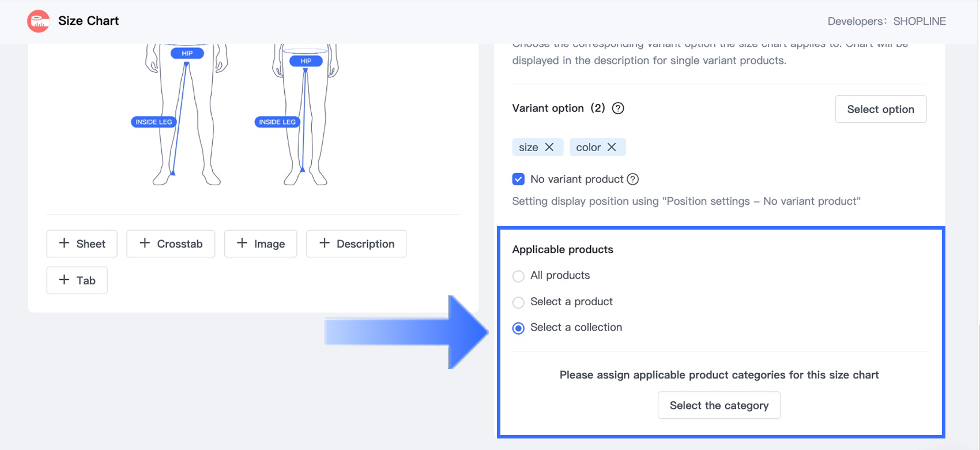Click the left body's HIP measurement label
This screenshot has height=450, width=980.
[187, 53]
